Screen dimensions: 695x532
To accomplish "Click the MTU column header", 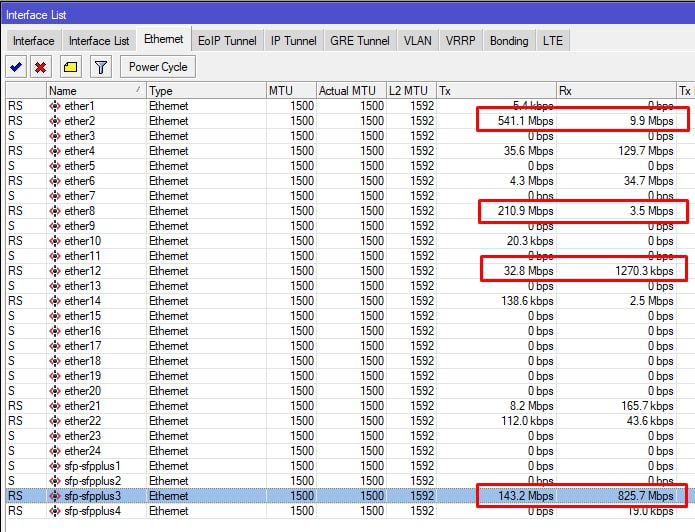I will click(x=291, y=90).
